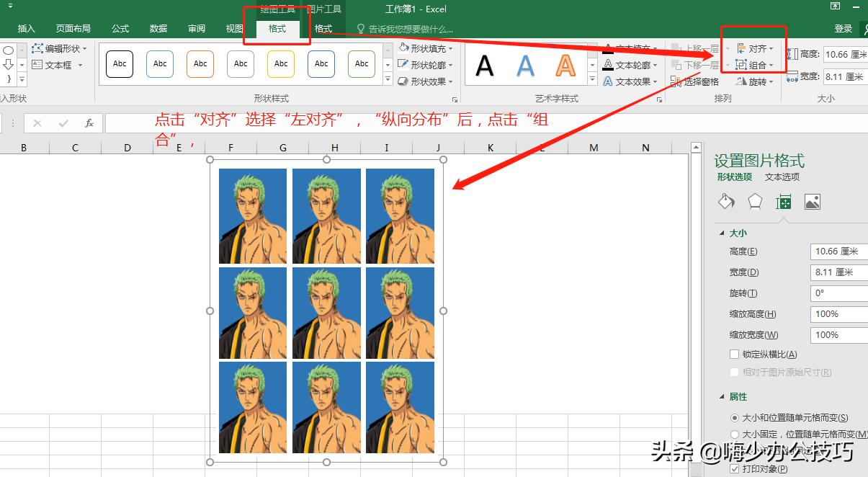
Task: Open the shape styles dialog launcher
Action: pyautogui.click(x=455, y=99)
